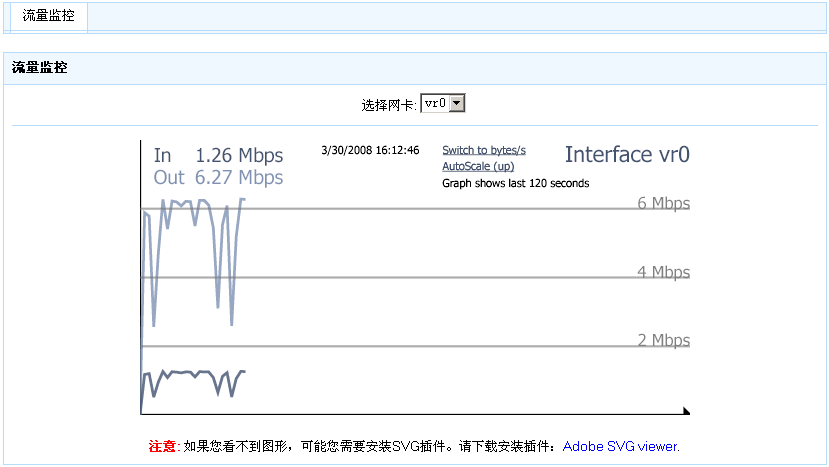This screenshot has height=467, width=829.
Task: Open the vr0 network card dropdown
Action: pos(437,103)
